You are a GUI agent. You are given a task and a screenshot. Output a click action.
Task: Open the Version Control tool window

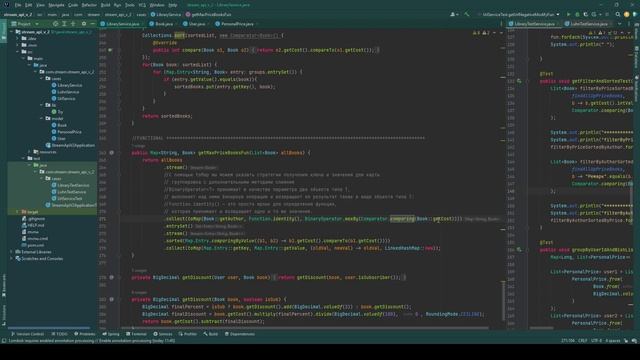(27, 334)
